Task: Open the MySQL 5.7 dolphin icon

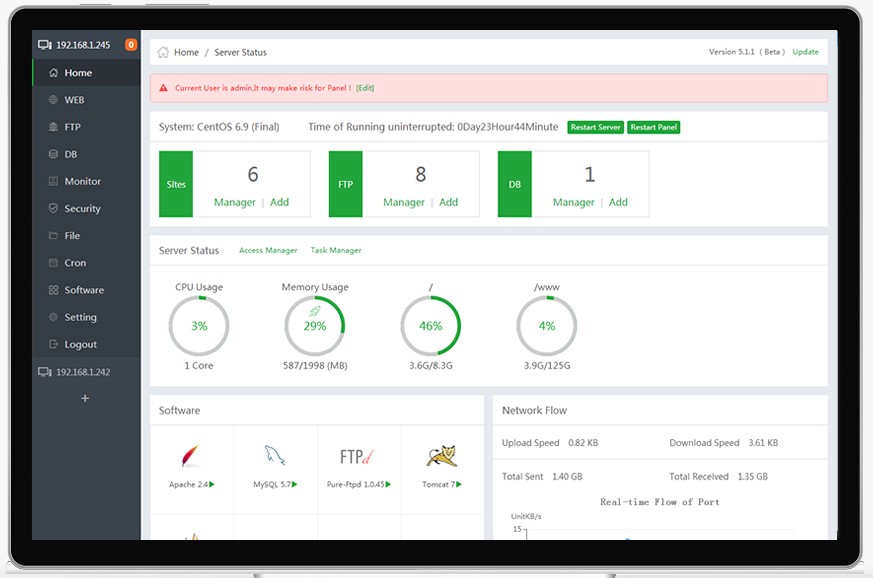Action: (x=274, y=455)
